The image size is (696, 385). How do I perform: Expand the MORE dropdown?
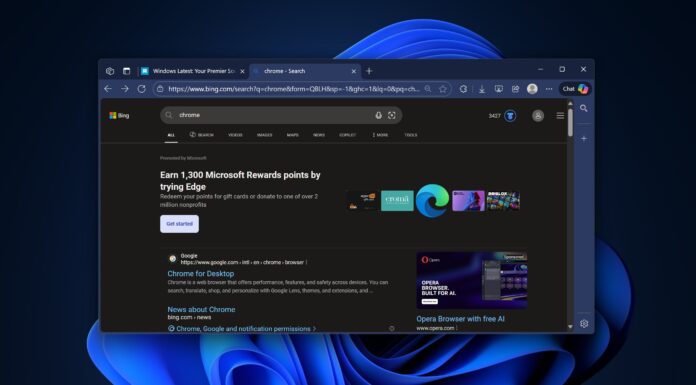pyautogui.click(x=380, y=135)
